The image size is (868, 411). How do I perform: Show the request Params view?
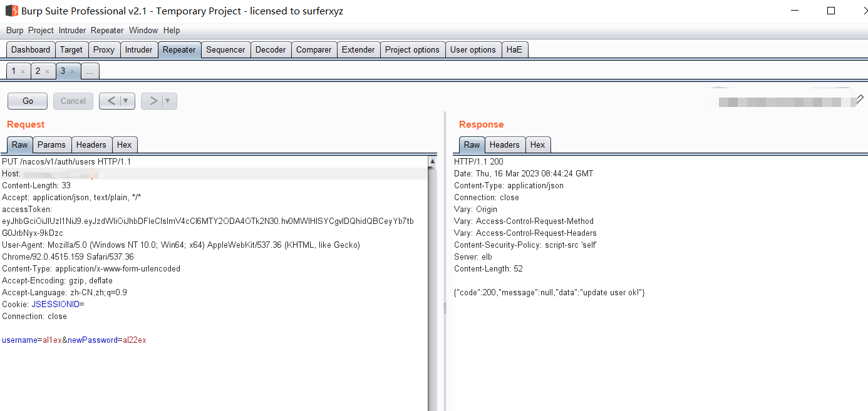51,145
